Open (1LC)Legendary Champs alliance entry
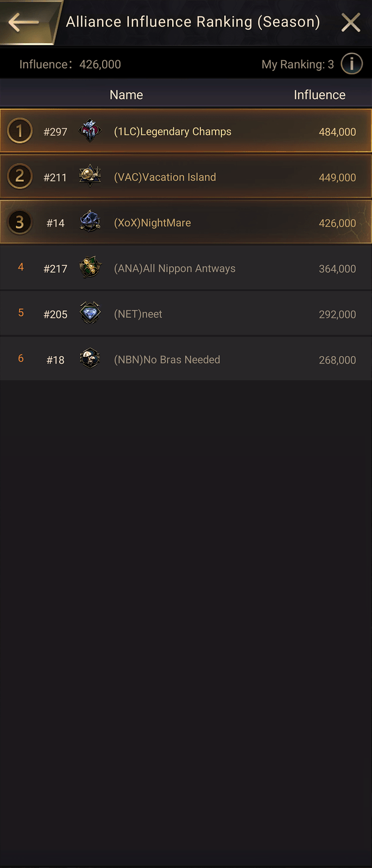 186,131
